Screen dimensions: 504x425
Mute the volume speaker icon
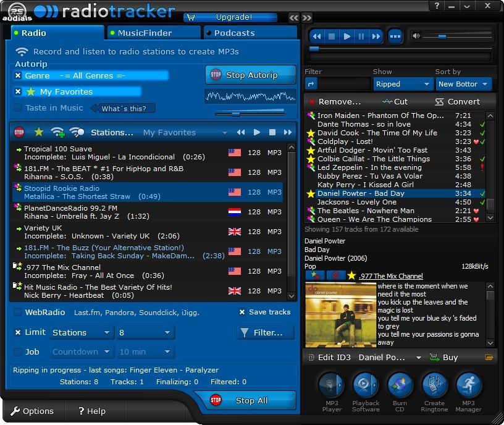click(416, 36)
